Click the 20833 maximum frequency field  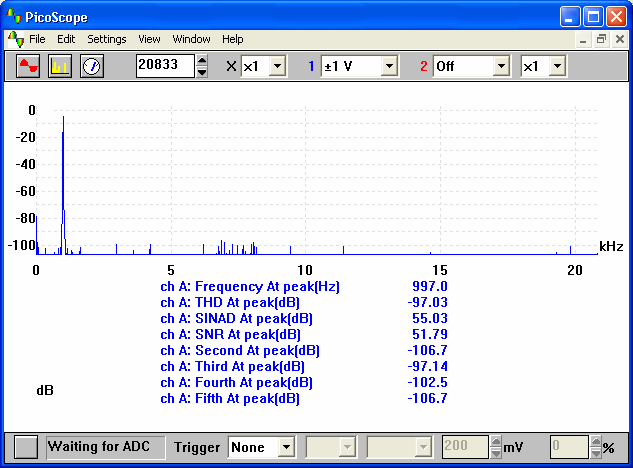pyautogui.click(x=165, y=66)
